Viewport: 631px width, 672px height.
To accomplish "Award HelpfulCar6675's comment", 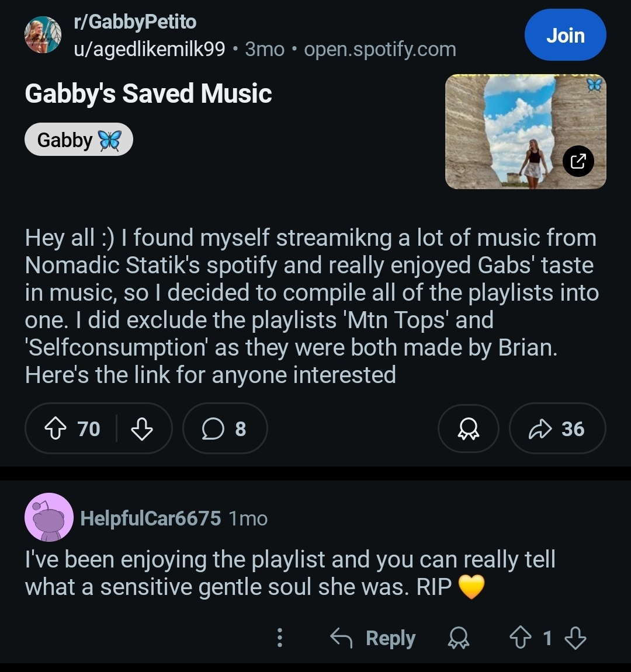I will pyautogui.click(x=459, y=638).
